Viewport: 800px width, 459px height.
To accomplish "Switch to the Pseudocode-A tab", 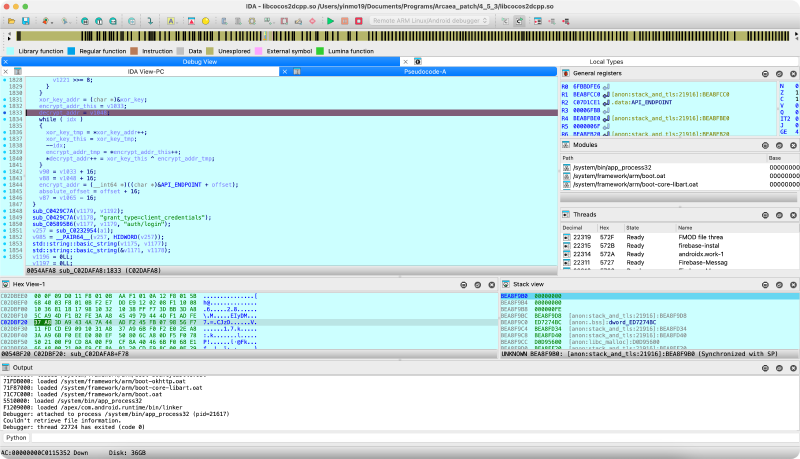I will [424, 72].
